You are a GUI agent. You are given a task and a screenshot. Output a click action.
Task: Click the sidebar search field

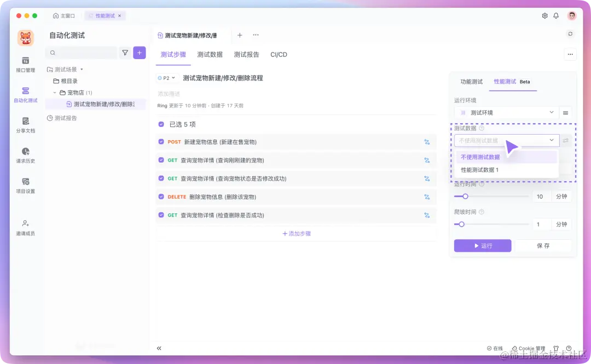click(81, 53)
